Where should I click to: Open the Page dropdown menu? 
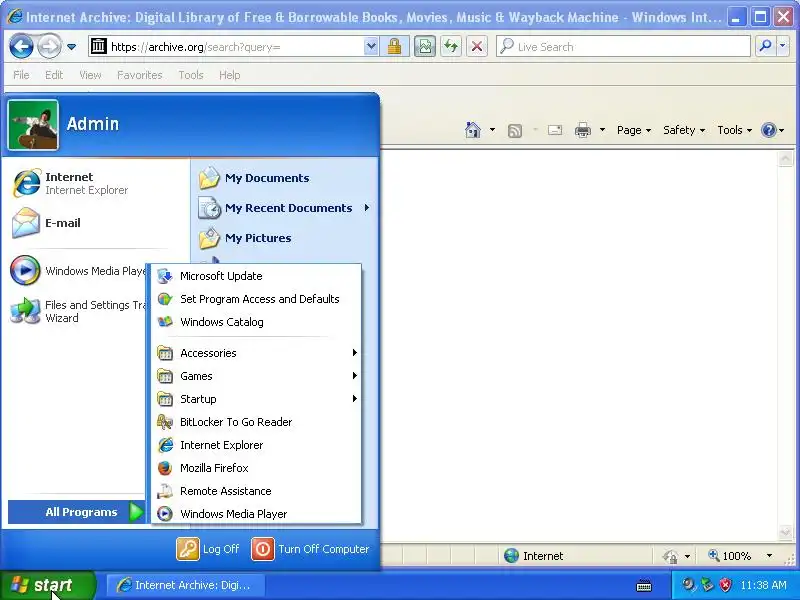pyautogui.click(x=634, y=130)
